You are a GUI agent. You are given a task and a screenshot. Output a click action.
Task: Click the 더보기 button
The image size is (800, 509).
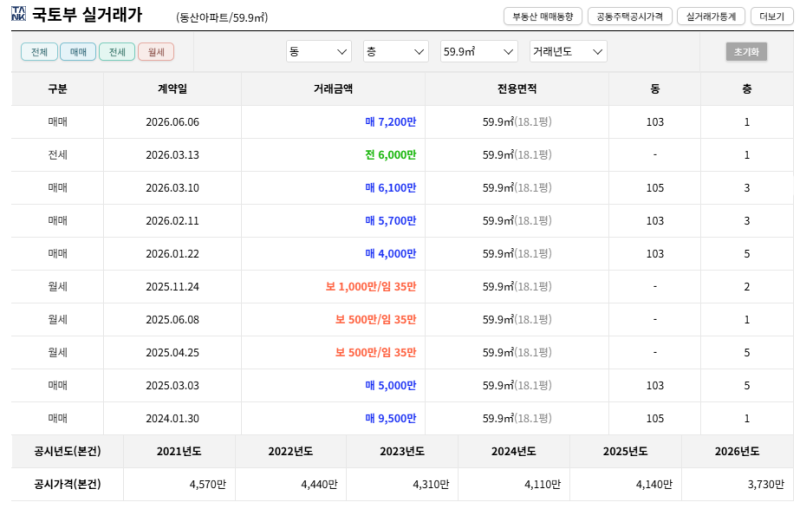click(x=772, y=16)
